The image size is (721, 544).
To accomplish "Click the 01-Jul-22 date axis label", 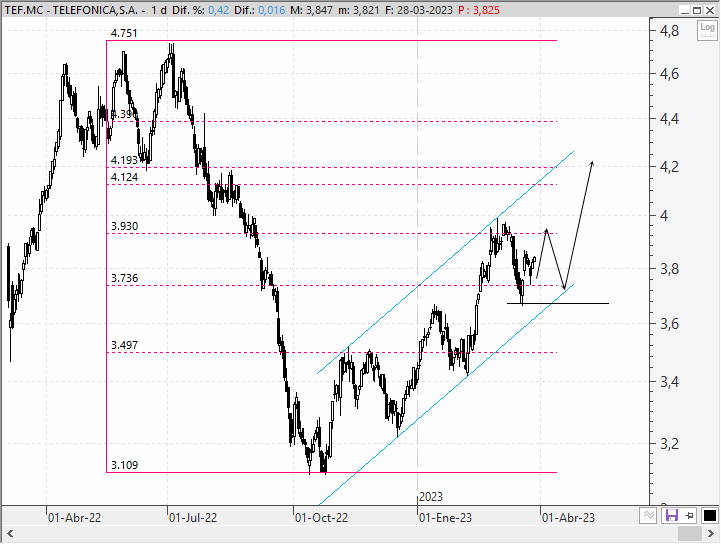I will (x=193, y=518).
